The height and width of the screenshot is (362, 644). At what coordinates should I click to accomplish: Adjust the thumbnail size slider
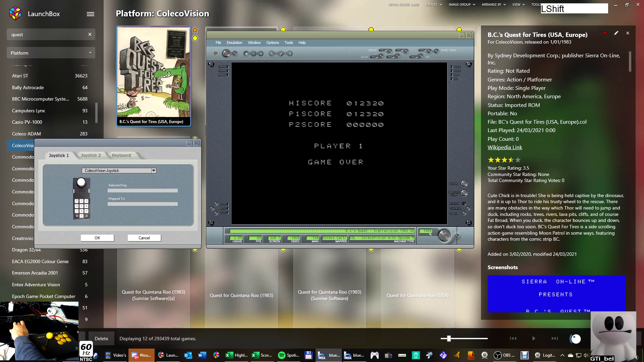[x=449, y=339]
